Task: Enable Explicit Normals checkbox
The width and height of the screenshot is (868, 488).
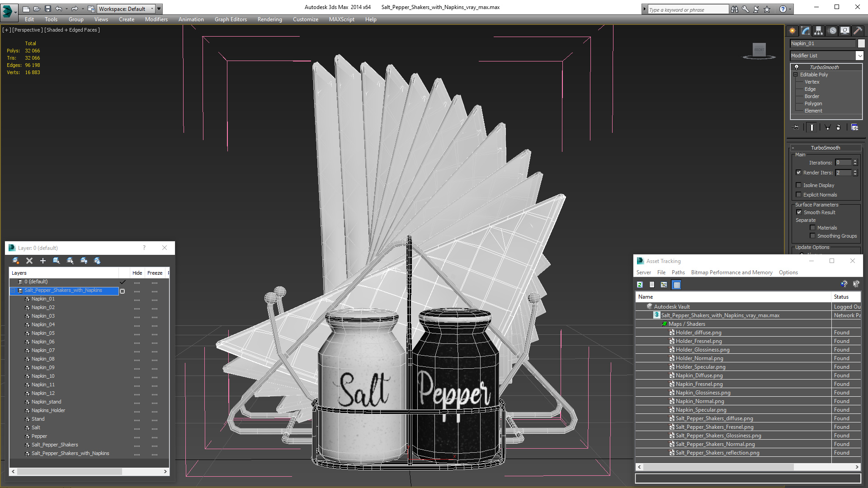Action: [x=798, y=195]
